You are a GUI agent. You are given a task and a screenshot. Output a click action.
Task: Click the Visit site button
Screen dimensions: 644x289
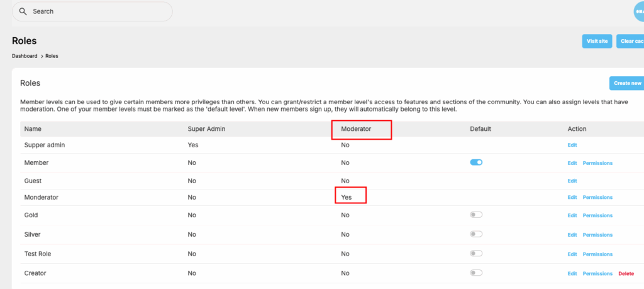[597, 41]
